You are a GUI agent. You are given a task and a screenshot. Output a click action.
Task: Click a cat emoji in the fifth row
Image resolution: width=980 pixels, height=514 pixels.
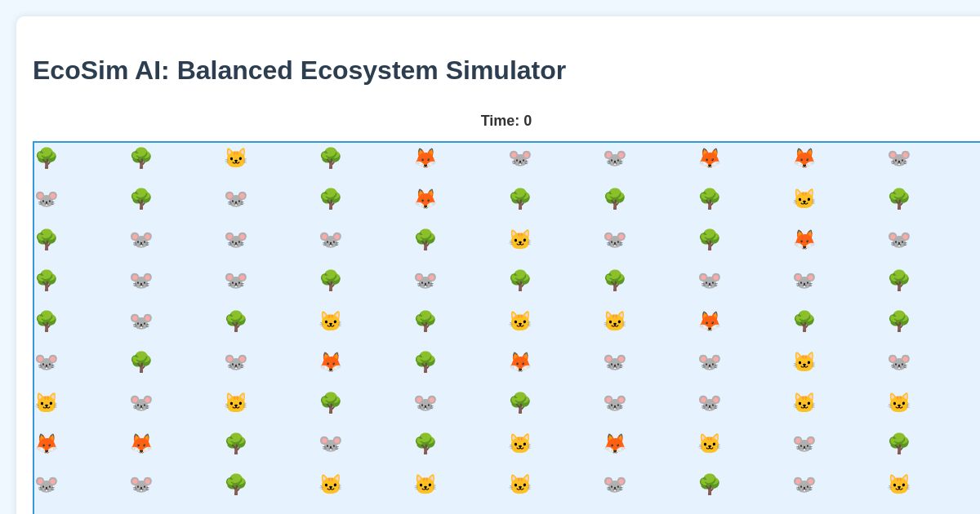coord(331,321)
